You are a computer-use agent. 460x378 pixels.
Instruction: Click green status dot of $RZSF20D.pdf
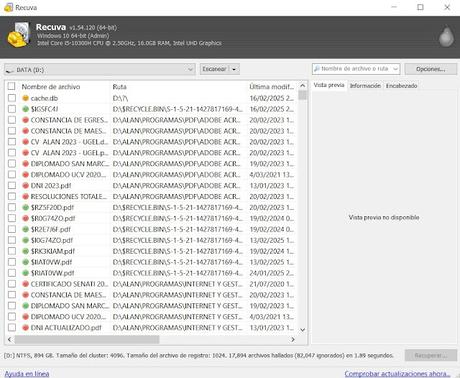(25, 207)
